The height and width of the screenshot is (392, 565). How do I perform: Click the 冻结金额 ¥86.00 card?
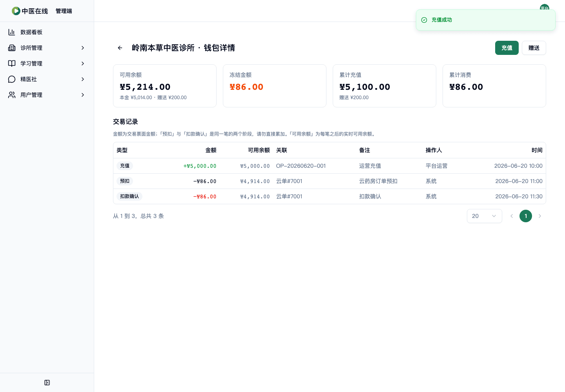click(x=275, y=86)
